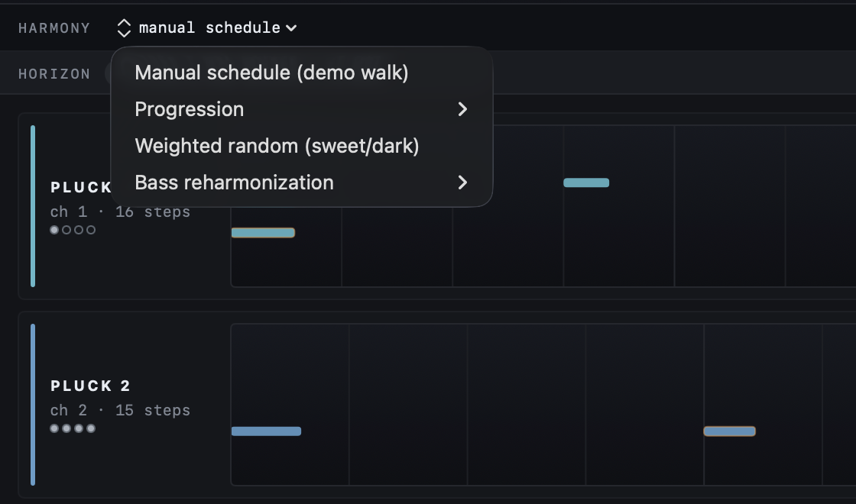Image resolution: width=856 pixels, height=504 pixels.
Task: Select the Pluck 2 orange-outlined note
Action: [x=729, y=431]
